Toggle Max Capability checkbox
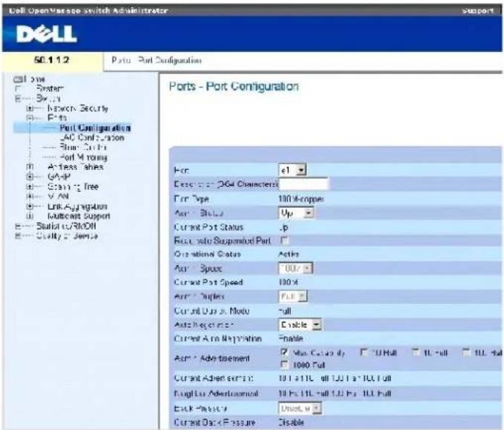 point(284,352)
